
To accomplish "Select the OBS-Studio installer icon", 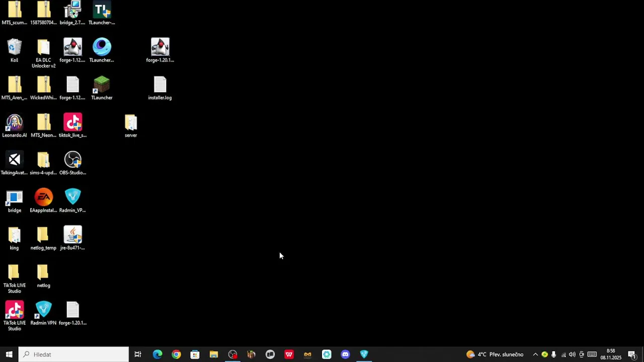I will point(72,160).
